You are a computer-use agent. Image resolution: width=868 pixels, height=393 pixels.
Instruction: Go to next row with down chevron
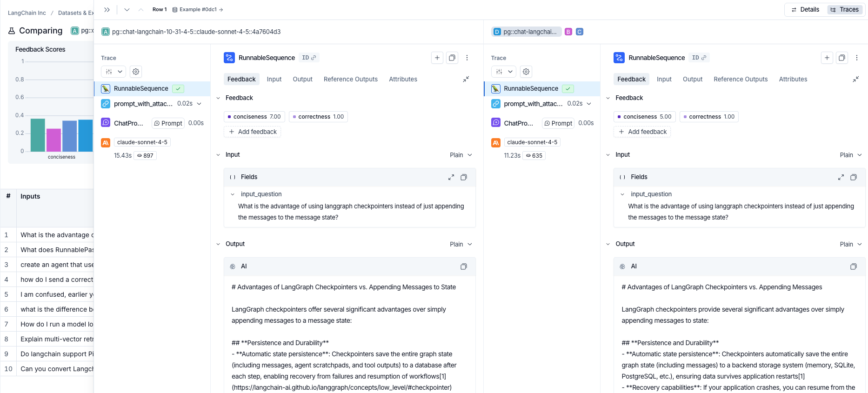tap(127, 9)
